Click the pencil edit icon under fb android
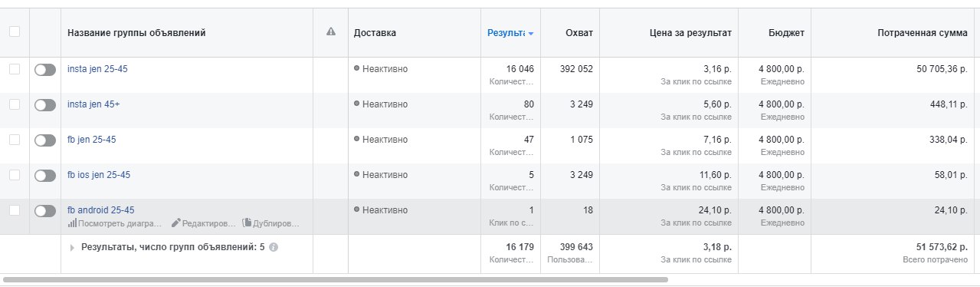 point(175,223)
